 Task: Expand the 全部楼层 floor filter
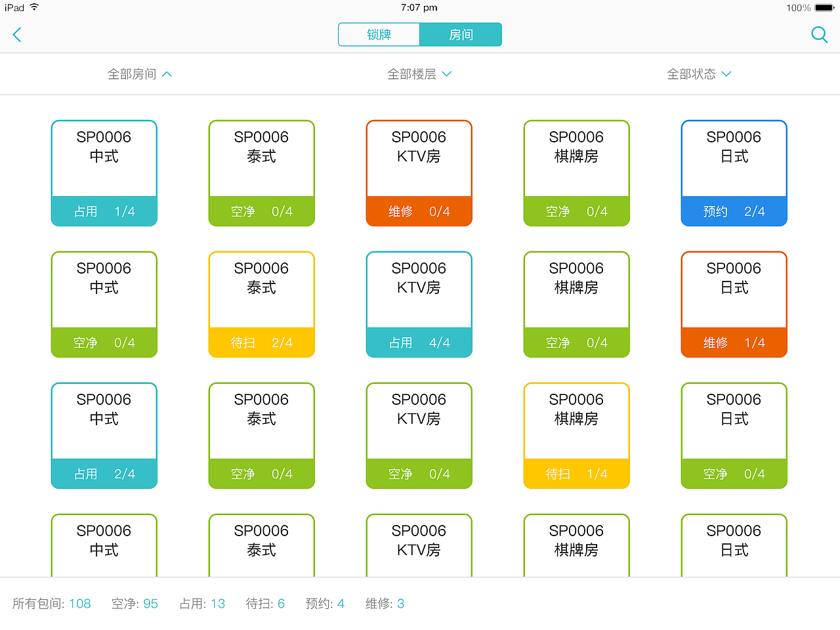pyautogui.click(x=419, y=73)
